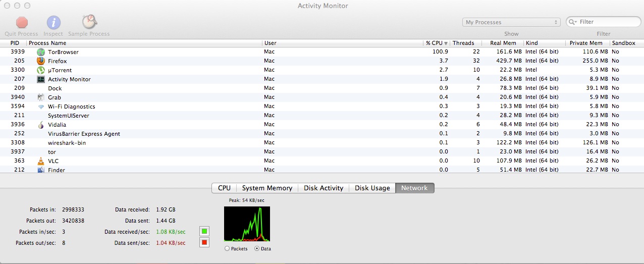Click the Peak: 54 KB/sec label
644x264 pixels.
[247, 200]
